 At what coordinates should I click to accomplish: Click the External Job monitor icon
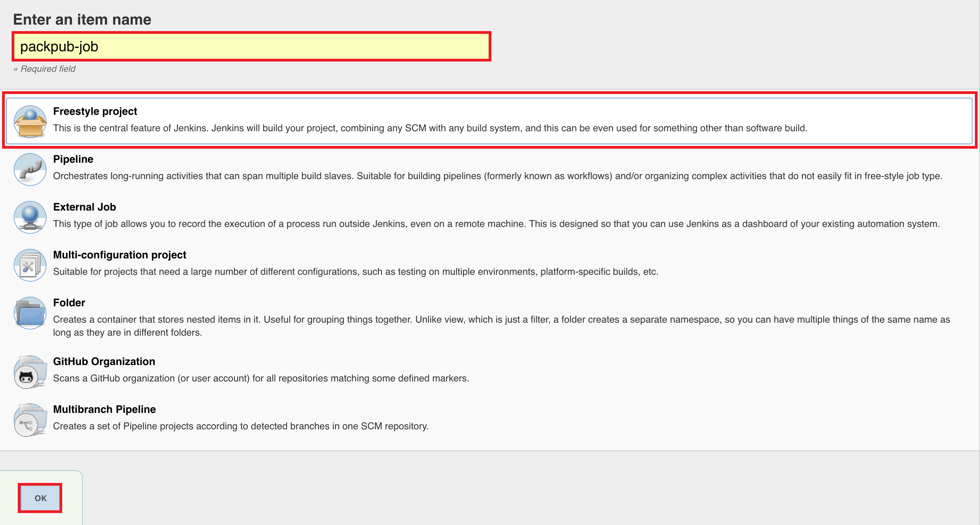(x=30, y=218)
